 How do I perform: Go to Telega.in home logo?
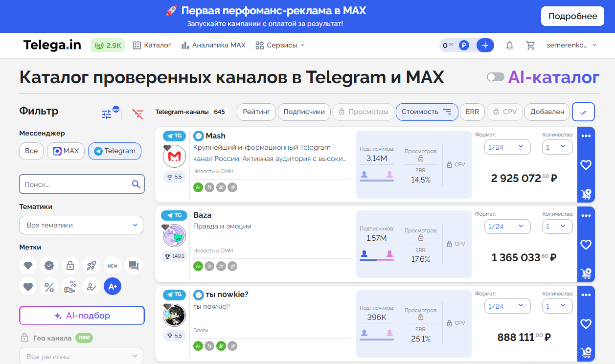click(x=52, y=45)
